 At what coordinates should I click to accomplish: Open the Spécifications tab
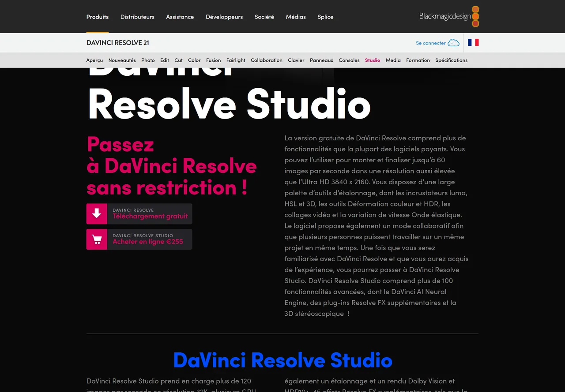(452, 60)
